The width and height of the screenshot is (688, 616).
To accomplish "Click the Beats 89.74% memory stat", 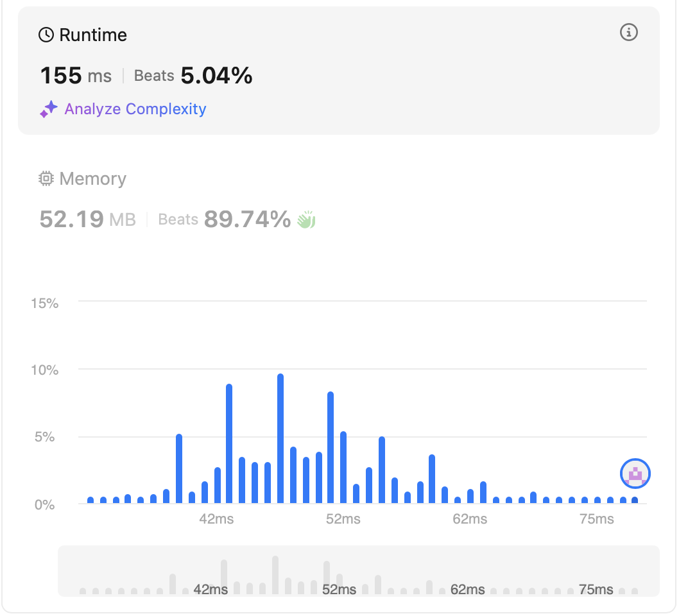I will [x=224, y=220].
